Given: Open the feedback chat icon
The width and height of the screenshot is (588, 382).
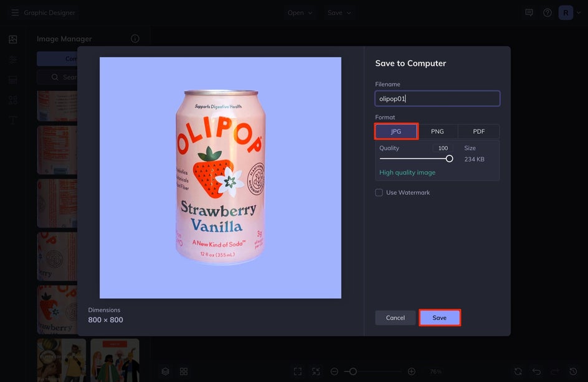Looking at the screenshot, I should click(x=529, y=12).
